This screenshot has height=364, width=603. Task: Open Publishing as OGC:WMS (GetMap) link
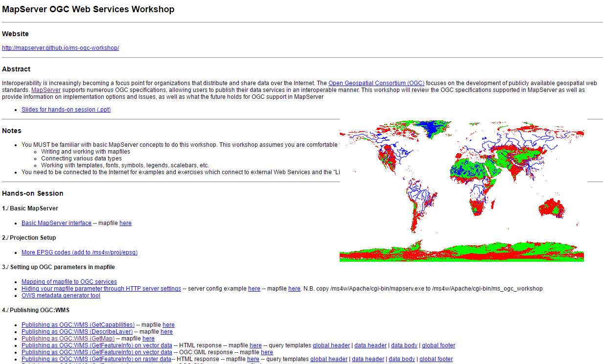tap(68, 339)
